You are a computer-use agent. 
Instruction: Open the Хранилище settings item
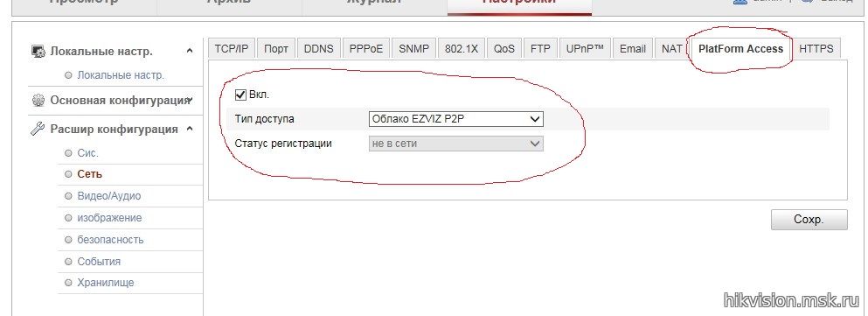106,283
